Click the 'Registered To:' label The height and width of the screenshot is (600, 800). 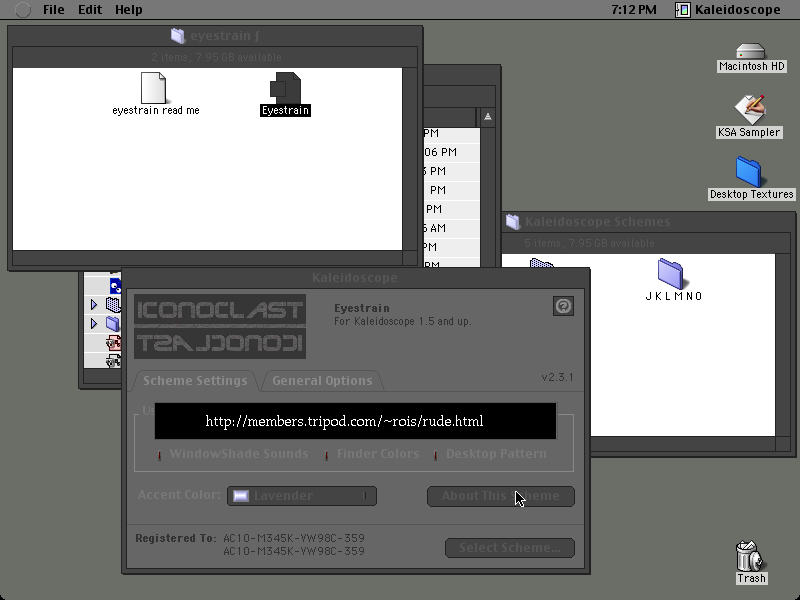pyautogui.click(x=176, y=538)
